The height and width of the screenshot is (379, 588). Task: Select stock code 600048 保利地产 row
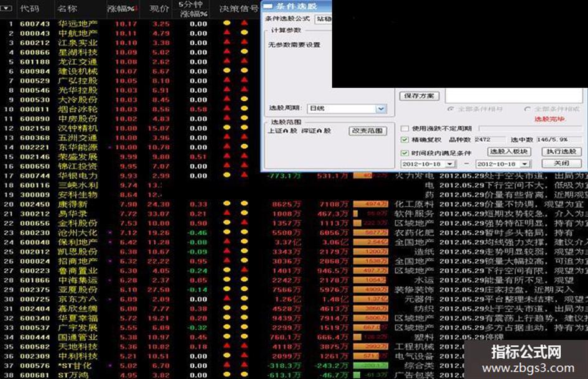35,242
